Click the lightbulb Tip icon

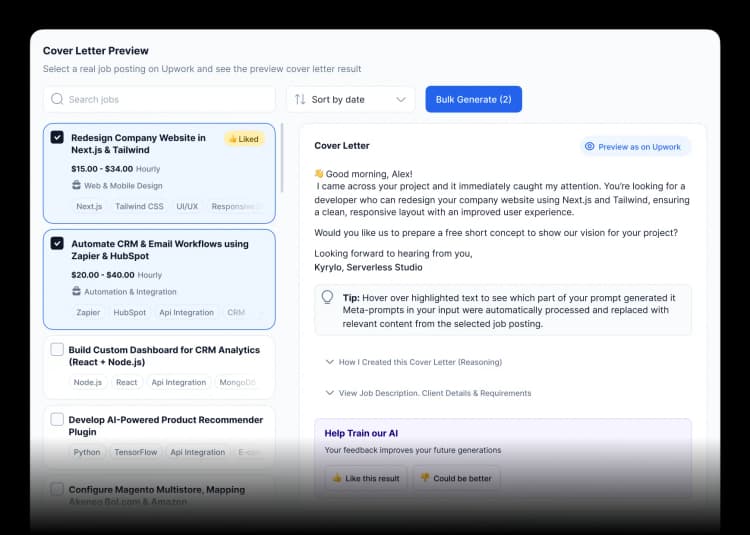coord(327,298)
